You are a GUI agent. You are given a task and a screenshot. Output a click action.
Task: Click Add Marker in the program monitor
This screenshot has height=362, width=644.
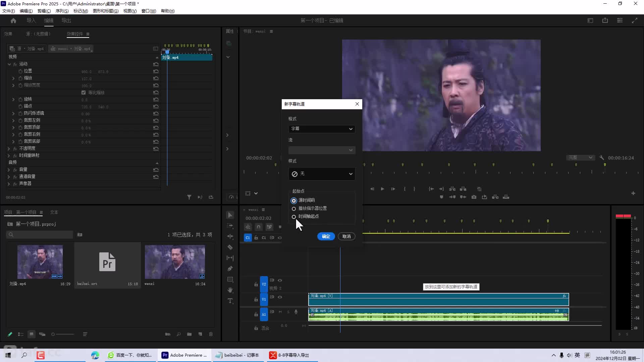(441, 197)
